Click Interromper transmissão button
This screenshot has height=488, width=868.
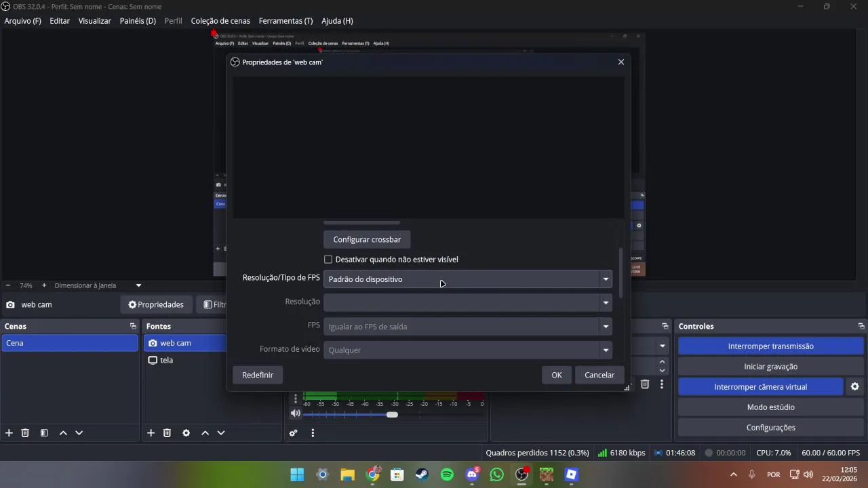coord(770,346)
